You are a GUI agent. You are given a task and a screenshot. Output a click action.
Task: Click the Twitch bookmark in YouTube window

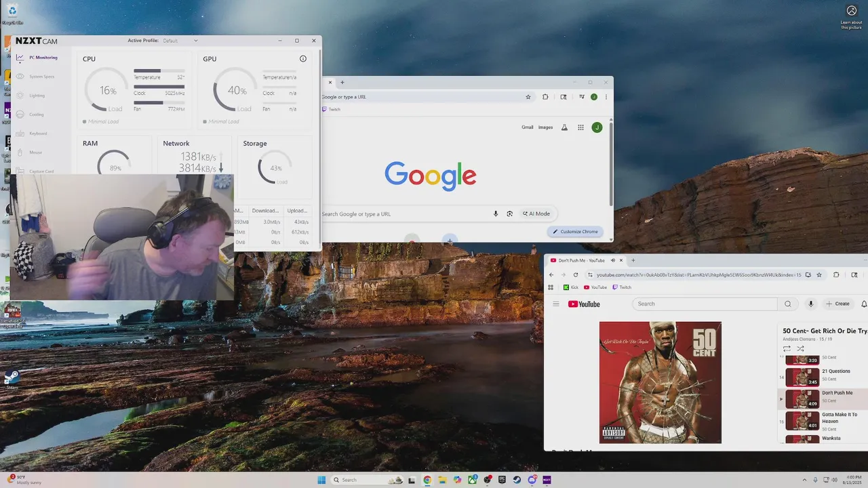[x=621, y=287]
